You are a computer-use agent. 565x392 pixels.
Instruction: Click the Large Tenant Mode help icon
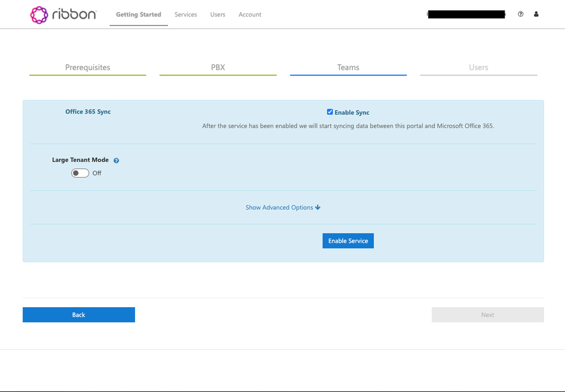117,161
